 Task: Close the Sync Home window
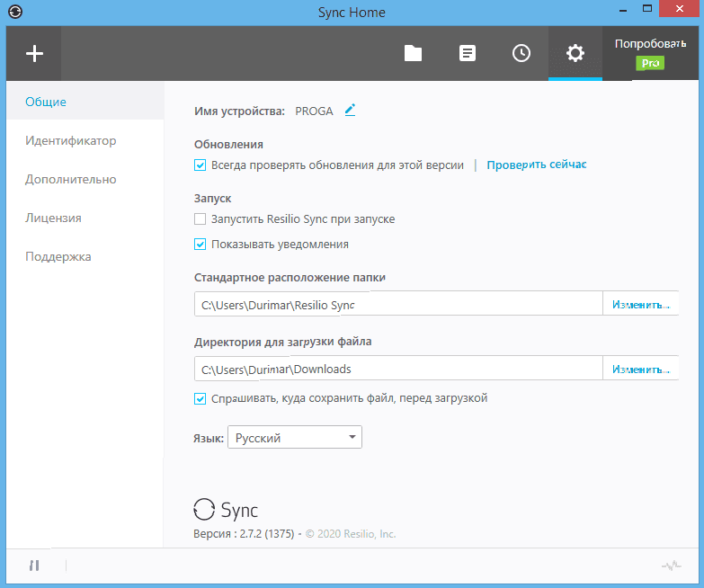coord(680,8)
